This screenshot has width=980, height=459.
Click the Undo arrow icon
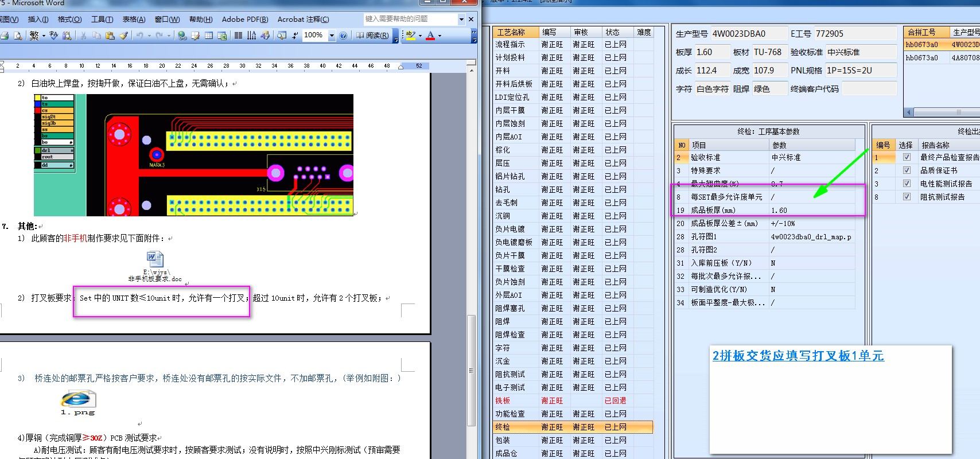(x=140, y=36)
